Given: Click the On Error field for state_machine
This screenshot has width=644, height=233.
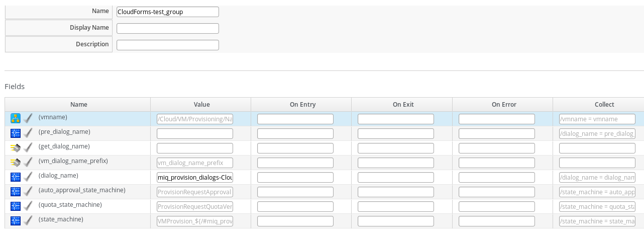Looking at the screenshot, I should tap(497, 221).
